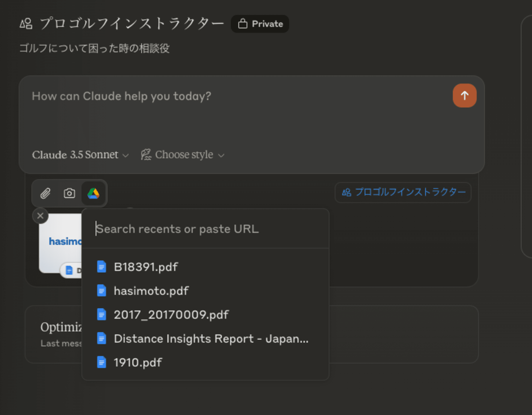The width and height of the screenshot is (532, 415).
Task: Click the Google Drive icon
Action: [x=93, y=193]
